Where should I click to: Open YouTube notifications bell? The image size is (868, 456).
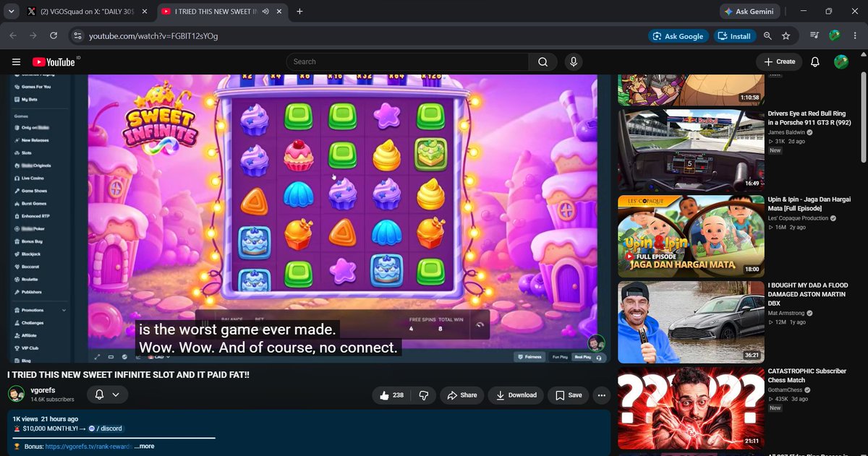[x=814, y=62]
